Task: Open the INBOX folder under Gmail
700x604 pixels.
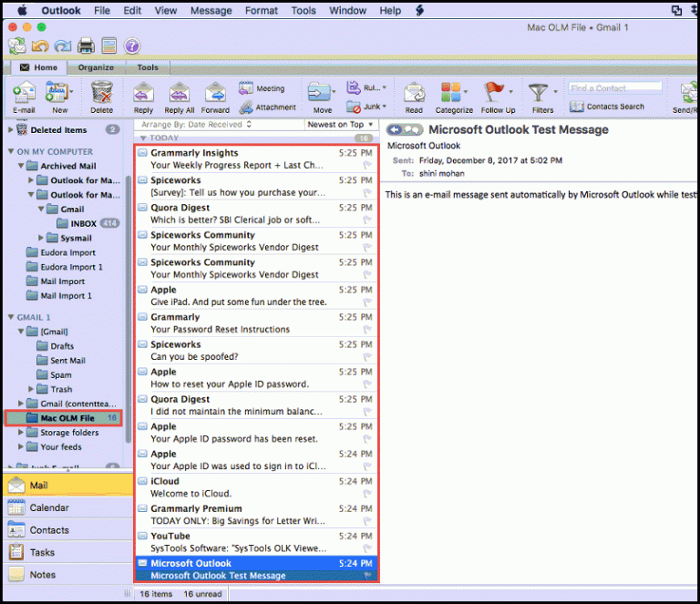Action: (x=84, y=223)
